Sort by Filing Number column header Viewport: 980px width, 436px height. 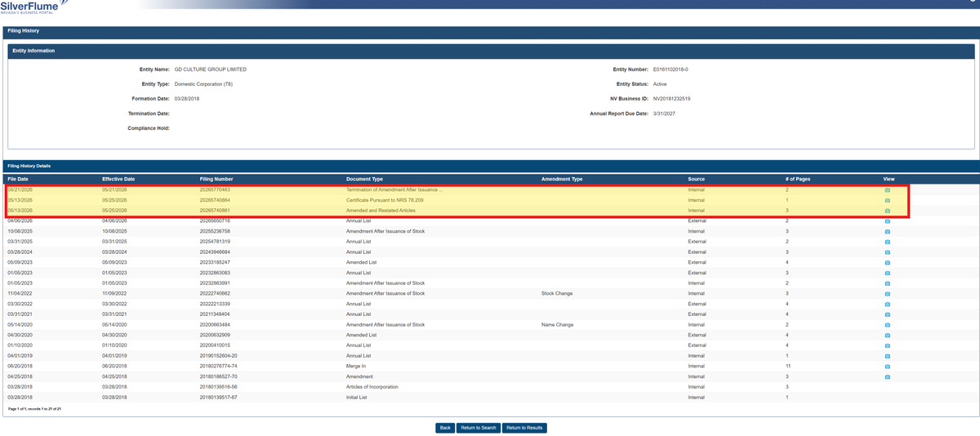coord(216,179)
